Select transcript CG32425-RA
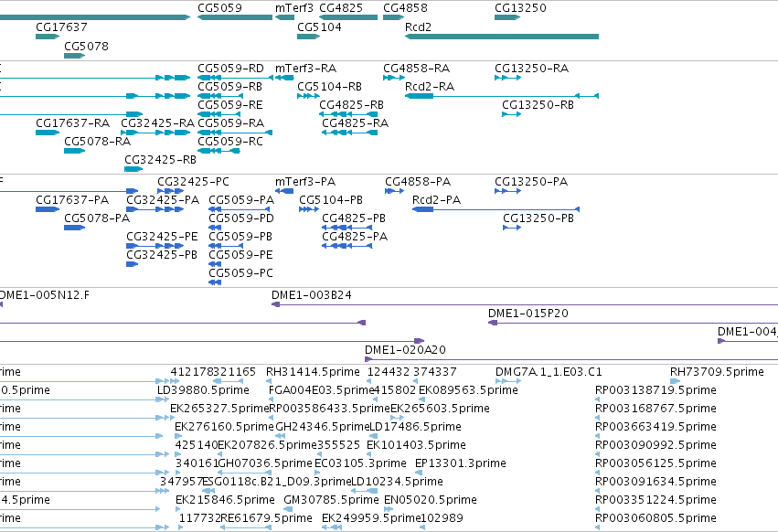778x532 pixels. [155, 133]
